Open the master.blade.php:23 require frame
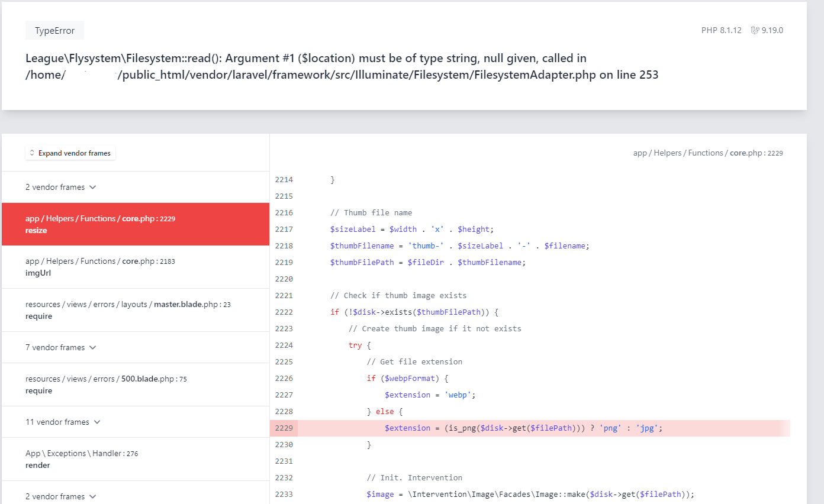The image size is (824, 504). click(136, 310)
